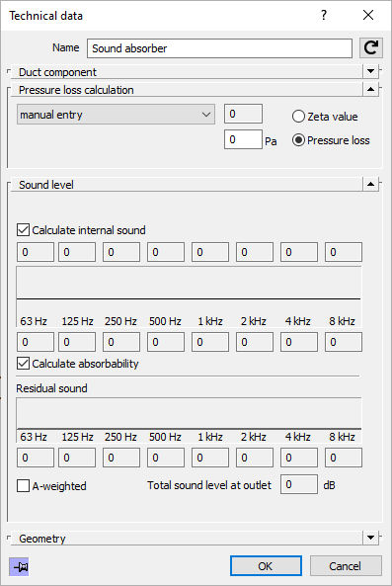
Task: Click the Residual sound label
Action: pyautogui.click(x=51, y=388)
